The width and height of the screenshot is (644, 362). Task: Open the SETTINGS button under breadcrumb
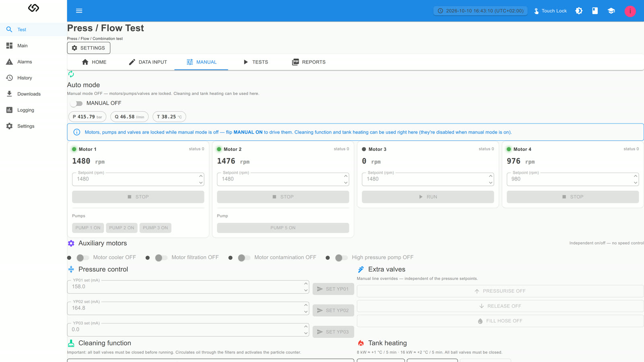89,48
